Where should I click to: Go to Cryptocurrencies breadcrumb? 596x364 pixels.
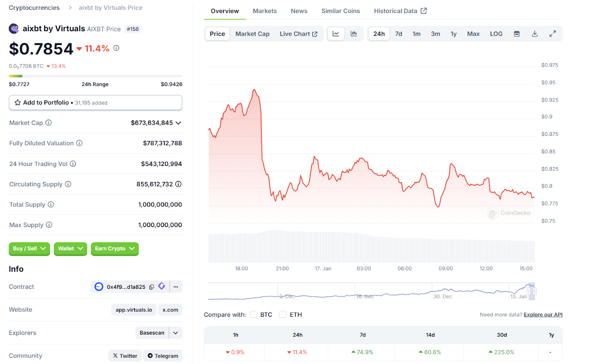click(34, 8)
